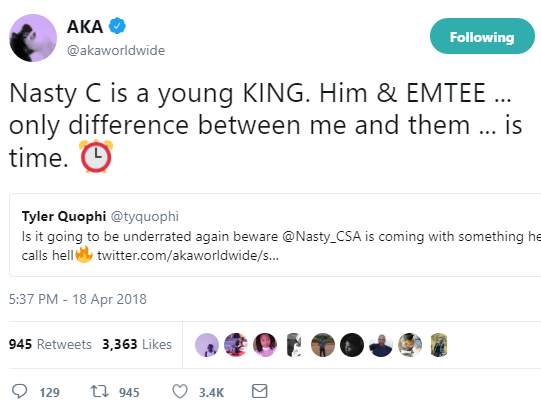The height and width of the screenshot is (410, 541).
Task: Click the last liker avatar thumbnail
Action: click(439, 345)
